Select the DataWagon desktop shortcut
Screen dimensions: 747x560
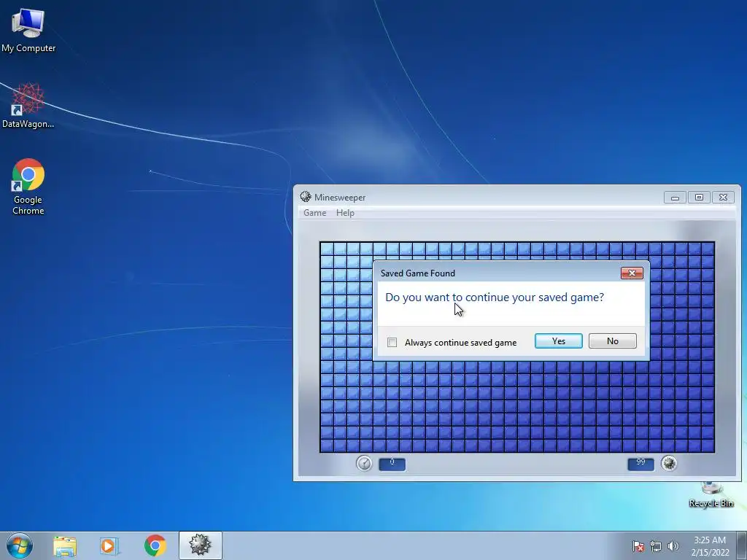click(28, 106)
